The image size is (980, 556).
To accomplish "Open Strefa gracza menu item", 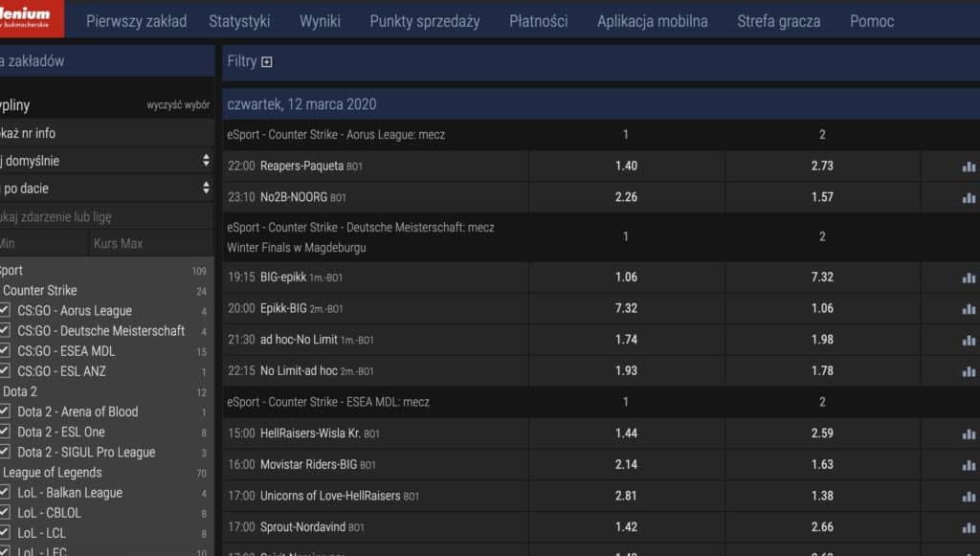I will pyautogui.click(x=779, y=21).
